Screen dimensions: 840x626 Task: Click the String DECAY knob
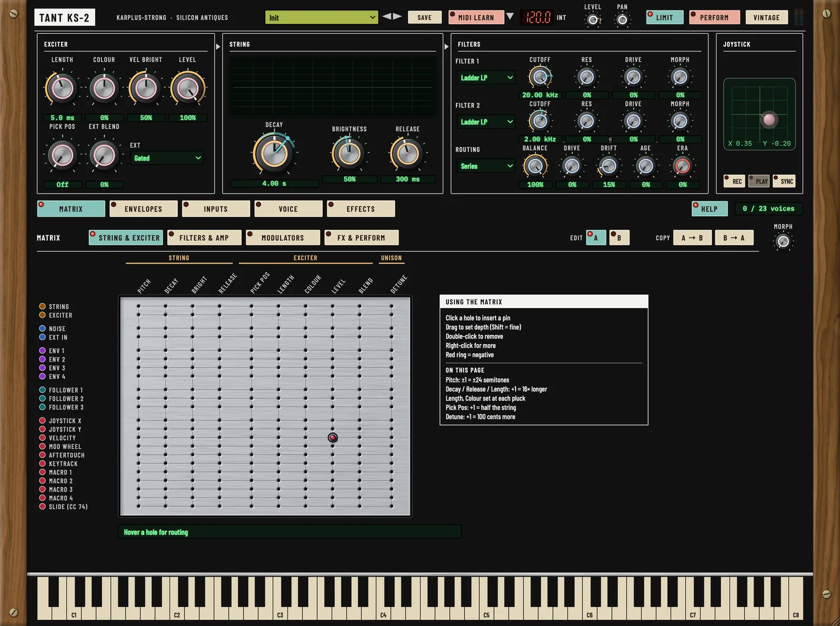[274, 153]
